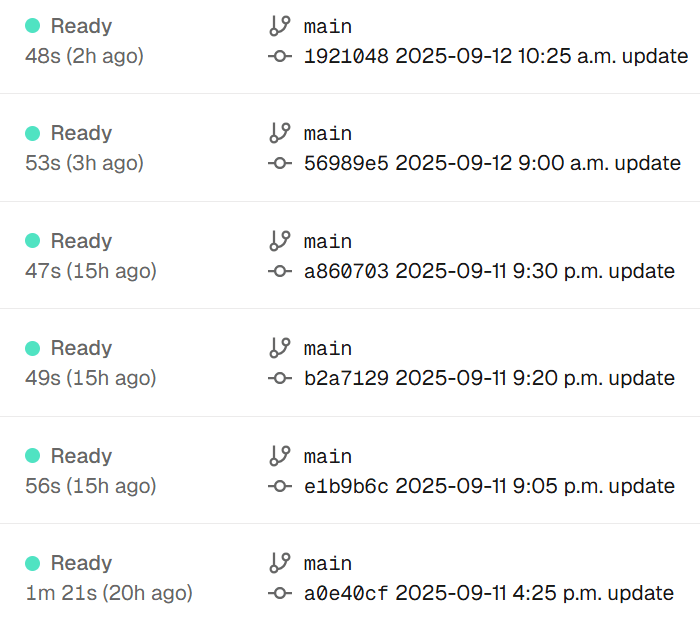Click the branch icon beside commit 1921048

tap(279, 26)
